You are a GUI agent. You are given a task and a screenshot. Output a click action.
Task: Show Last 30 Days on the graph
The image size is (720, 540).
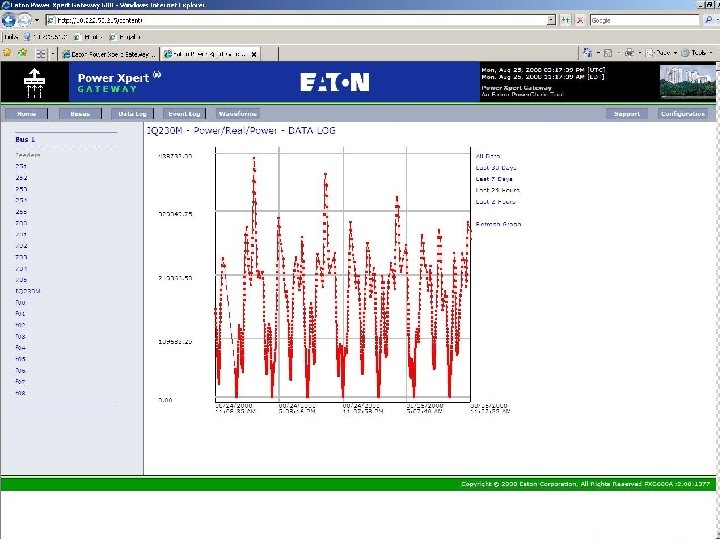[496, 168]
